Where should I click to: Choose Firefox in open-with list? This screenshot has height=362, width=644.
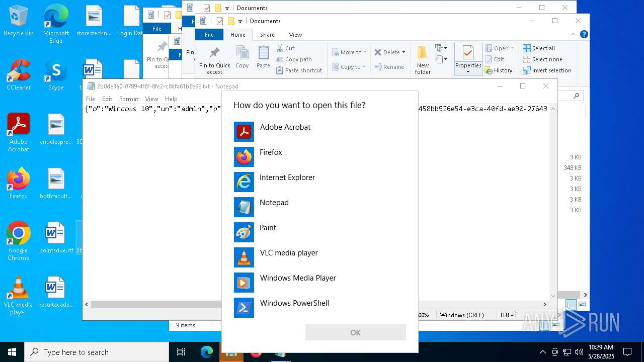(x=320, y=157)
